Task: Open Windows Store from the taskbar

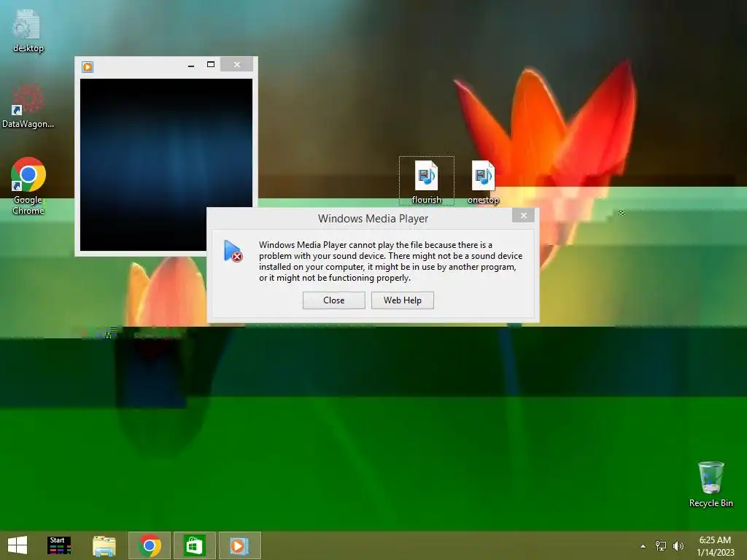Action: (x=194, y=545)
